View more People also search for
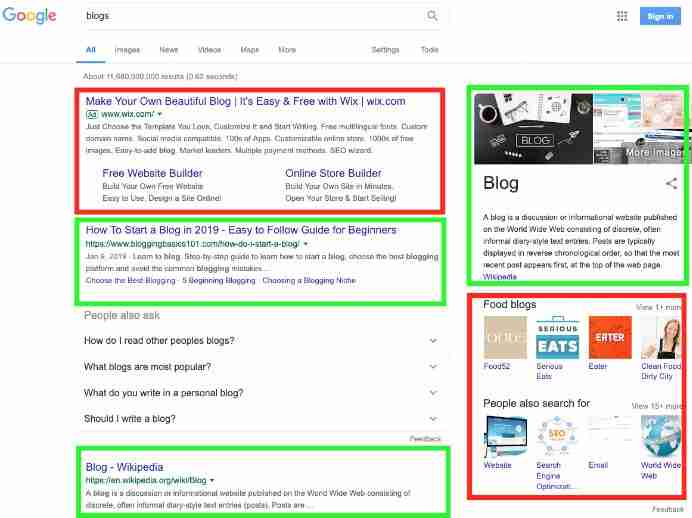This screenshot has width=692, height=518. tap(656, 406)
